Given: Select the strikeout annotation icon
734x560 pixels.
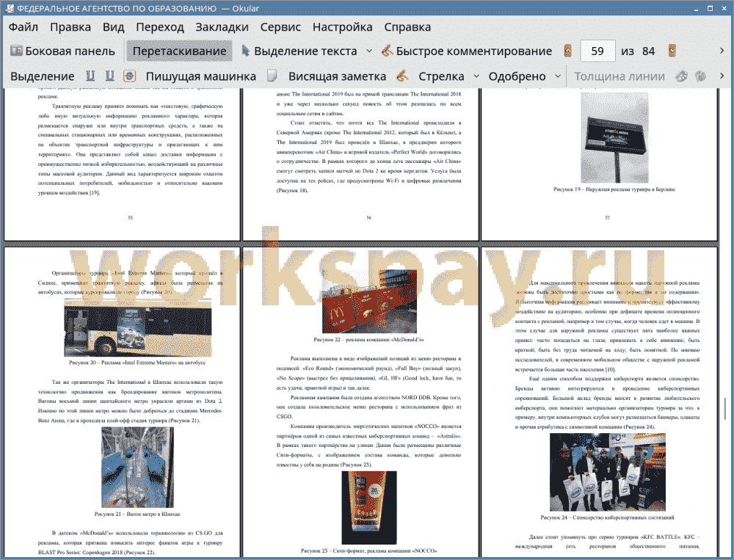Looking at the screenshot, I should (x=130, y=76).
